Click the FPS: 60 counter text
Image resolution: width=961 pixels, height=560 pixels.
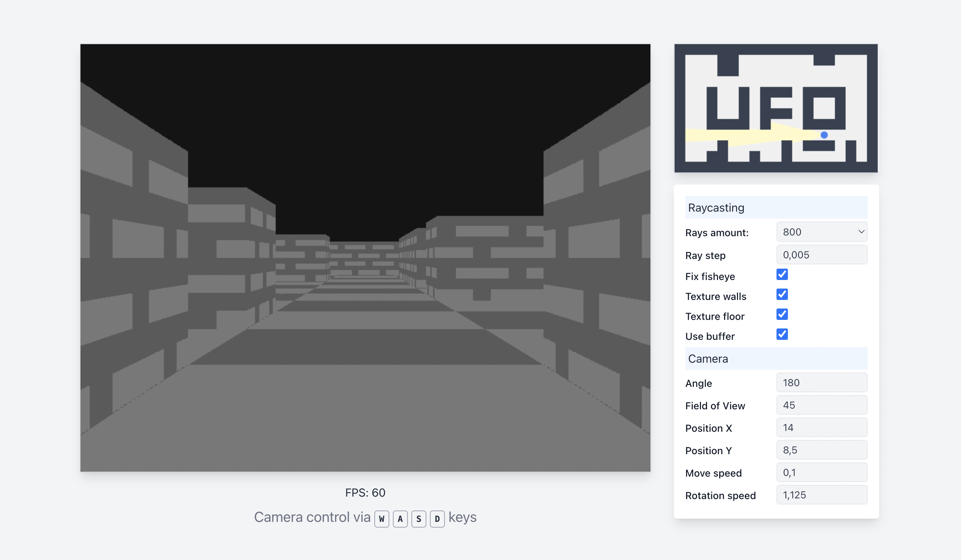365,492
